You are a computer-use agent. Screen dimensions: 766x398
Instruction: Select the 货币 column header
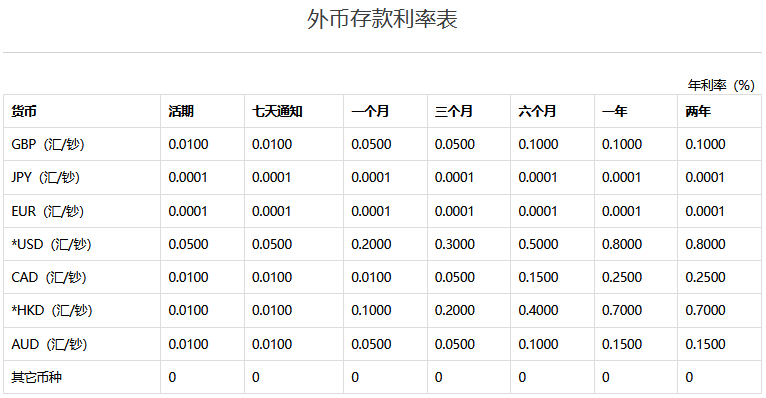tap(24, 111)
